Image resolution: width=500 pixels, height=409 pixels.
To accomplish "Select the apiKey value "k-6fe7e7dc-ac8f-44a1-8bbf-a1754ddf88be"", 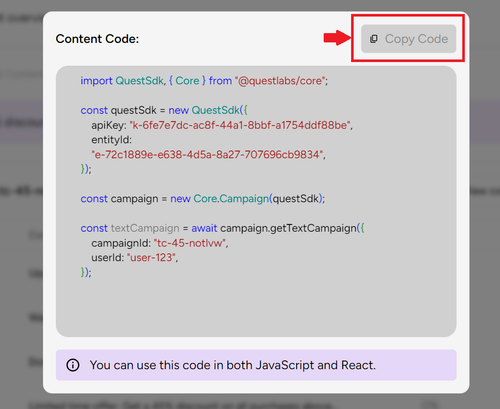I will 240,125.
